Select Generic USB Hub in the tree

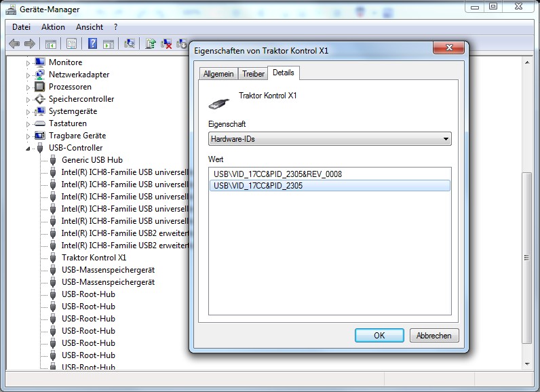point(92,160)
